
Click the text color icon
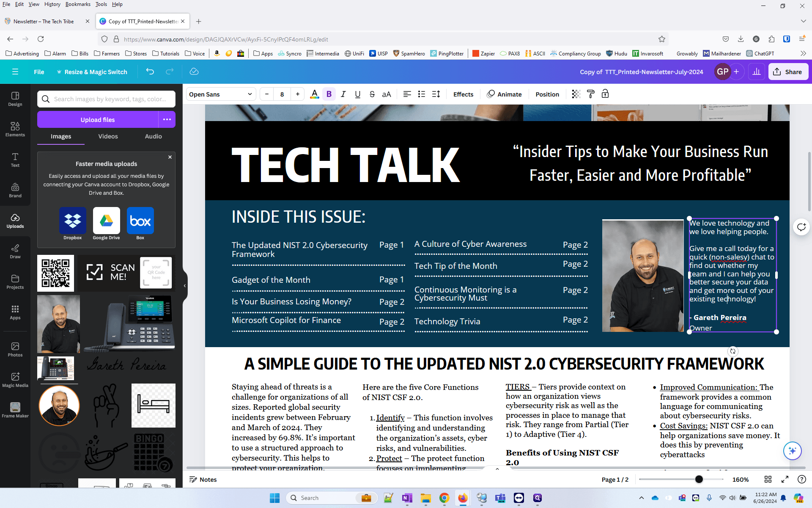point(314,94)
